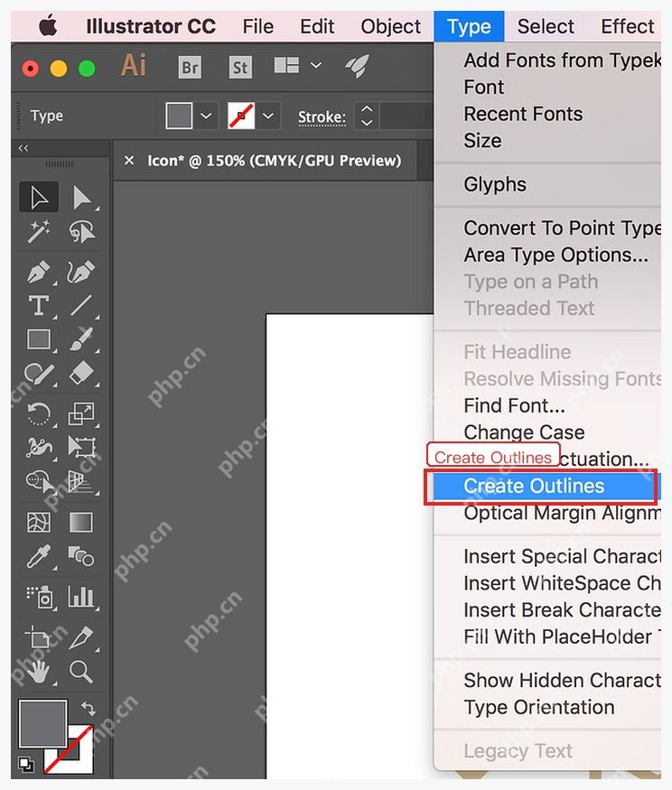This screenshot has width=672, height=790.
Task: Select the Slice tool
Action: [x=81, y=637]
